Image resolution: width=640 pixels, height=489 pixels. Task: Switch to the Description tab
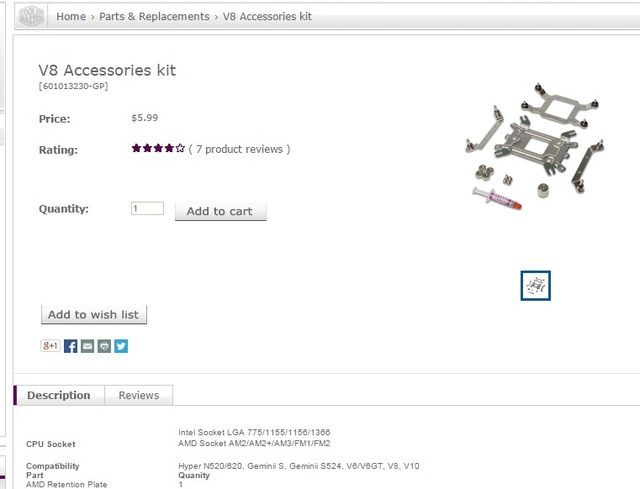click(x=59, y=395)
